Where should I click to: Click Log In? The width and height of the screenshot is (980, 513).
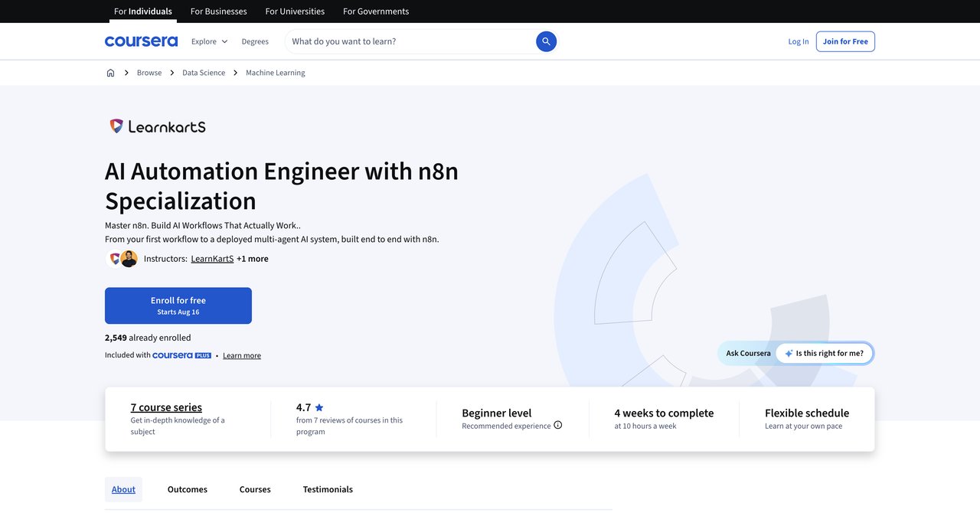click(799, 41)
